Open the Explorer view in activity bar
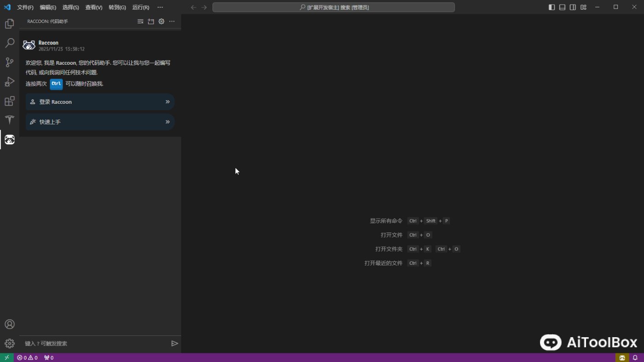The height and width of the screenshot is (362, 644). [9, 24]
